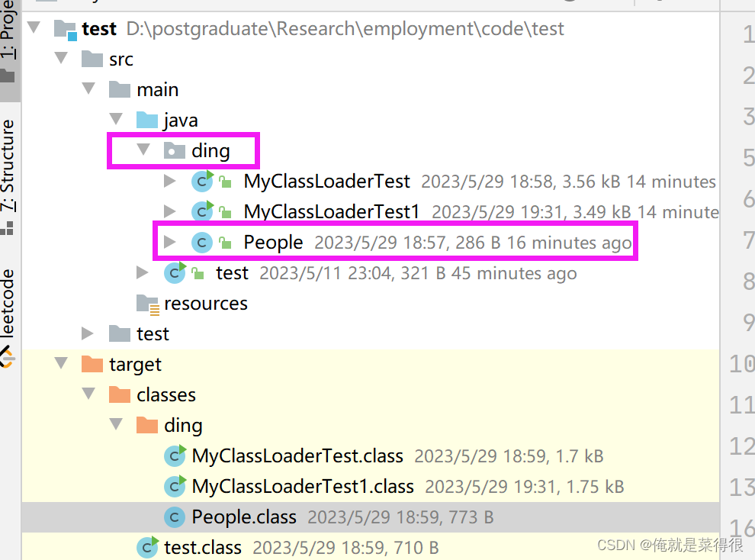Viewport: 755px width, 560px height.
Task: Click the test runnable class icon under java
Action: tap(175, 272)
